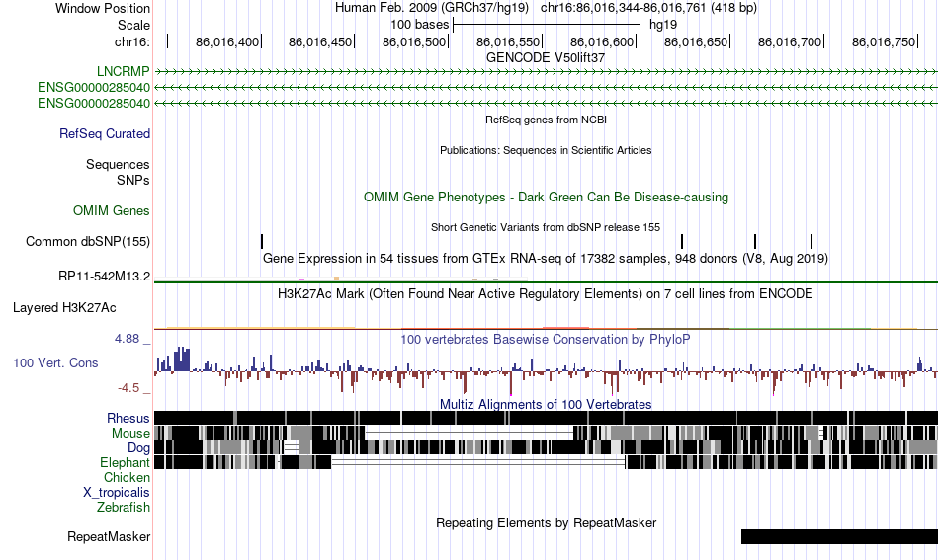Viewport: 939px width, 560px height.
Task: Click the LNCRMP gene label
Action: 123,71
